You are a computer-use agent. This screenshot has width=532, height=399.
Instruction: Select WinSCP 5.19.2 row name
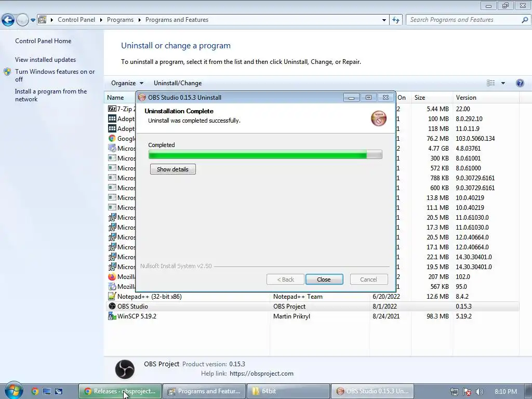(137, 316)
